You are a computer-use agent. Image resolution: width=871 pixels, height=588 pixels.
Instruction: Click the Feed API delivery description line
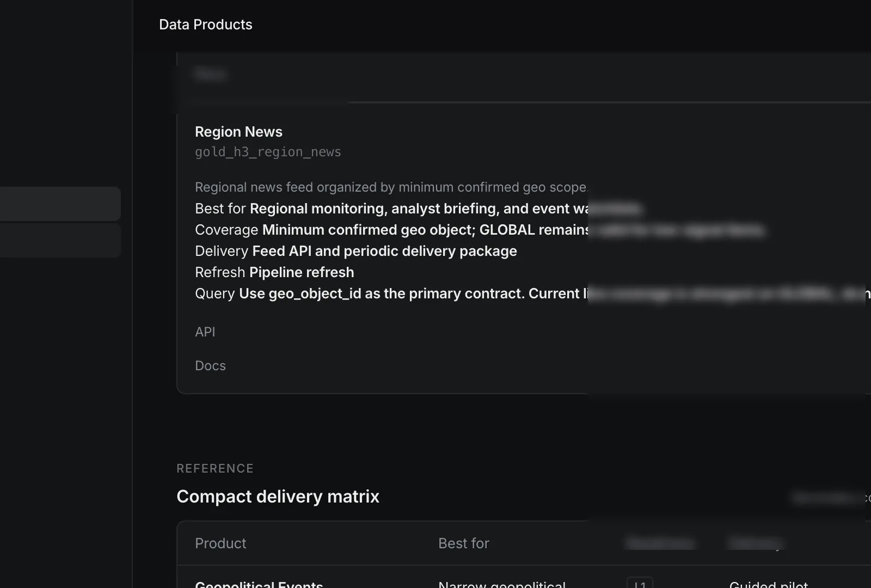point(355,250)
